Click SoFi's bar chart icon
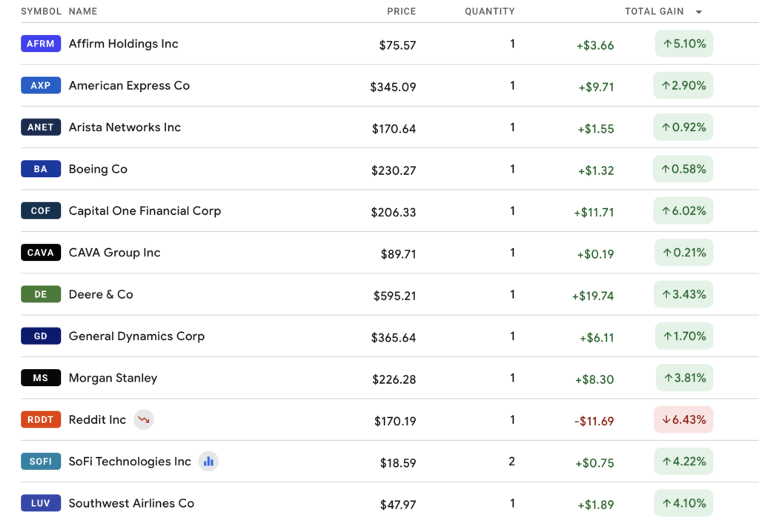The height and width of the screenshot is (532, 759). pyautogui.click(x=208, y=462)
